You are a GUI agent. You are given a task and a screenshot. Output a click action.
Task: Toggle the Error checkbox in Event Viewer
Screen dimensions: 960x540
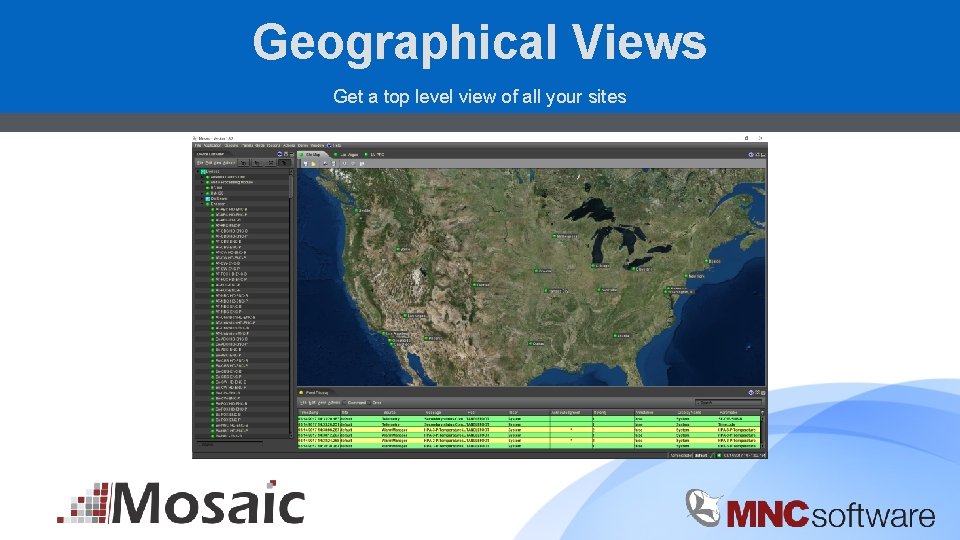pos(369,402)
